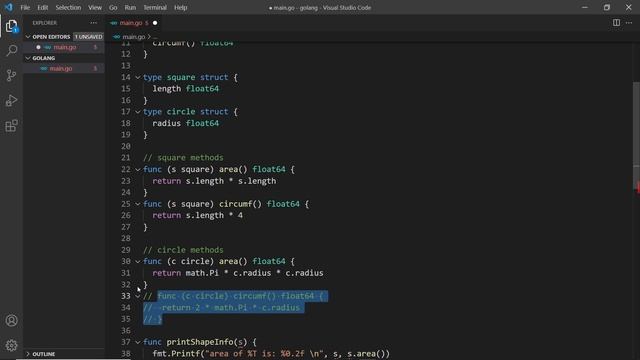Fold circle area function at line 30

(x=138, y=261)
